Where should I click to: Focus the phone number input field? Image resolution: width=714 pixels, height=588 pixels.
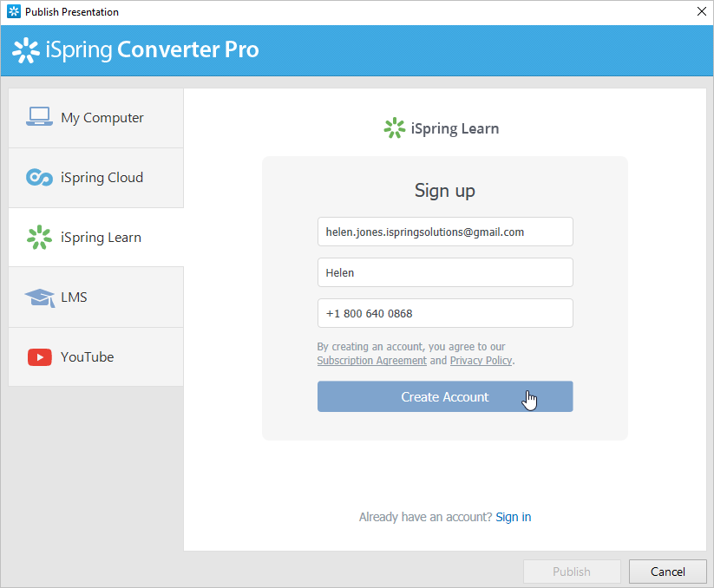tap(445, 313)
